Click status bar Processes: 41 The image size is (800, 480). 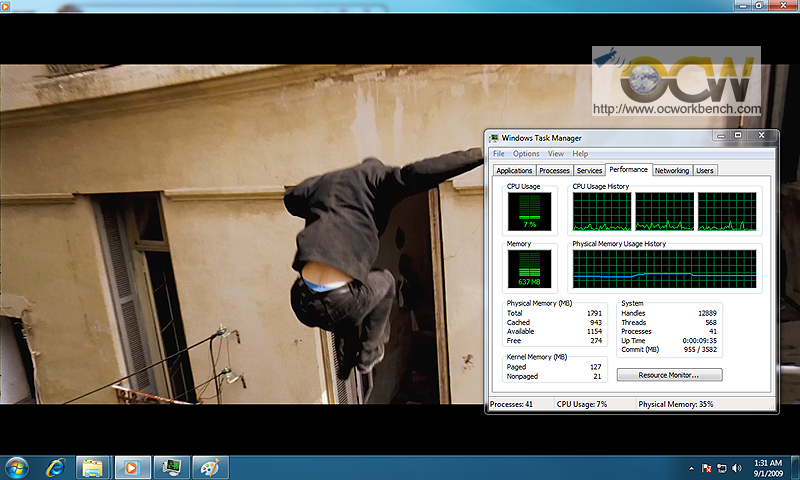click(511, 404)
